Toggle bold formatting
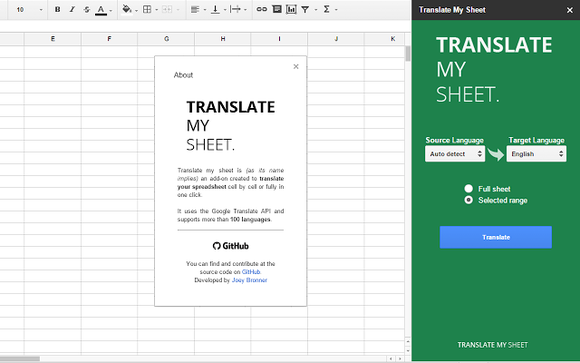The image size is (580, 363). 57,10
